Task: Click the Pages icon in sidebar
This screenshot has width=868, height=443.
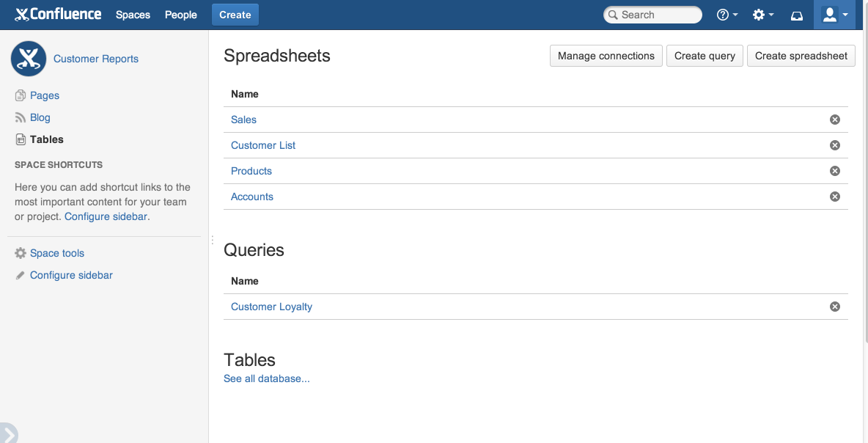Action: [x=20, y=95]
